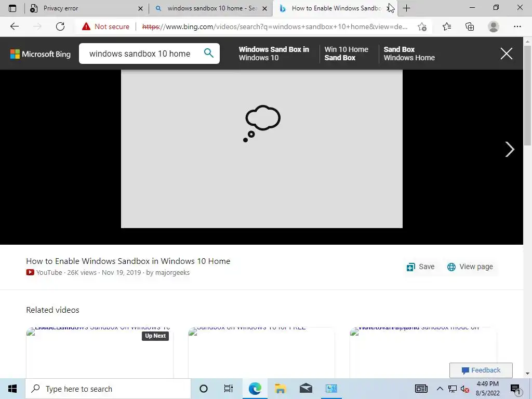The width and height of the screenshot is (532, 399).
Task: Click the majorgeeks author text
Action: click(172, 273)
